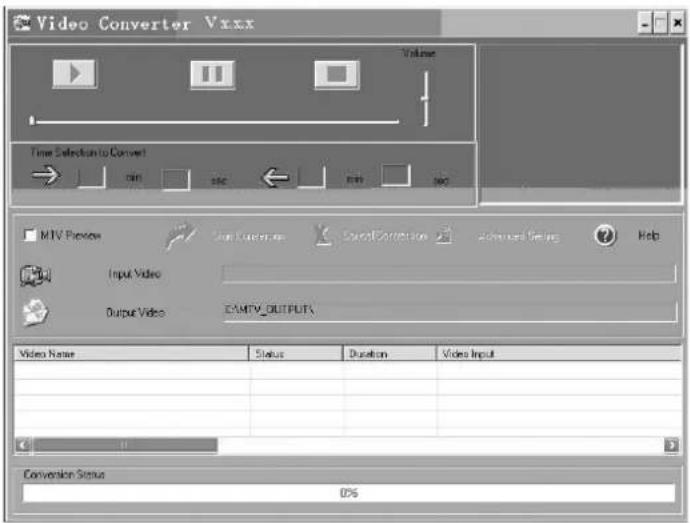690x523 pixels.
Task: Click the Advanced Setting text label
Action: coord(518,237)
